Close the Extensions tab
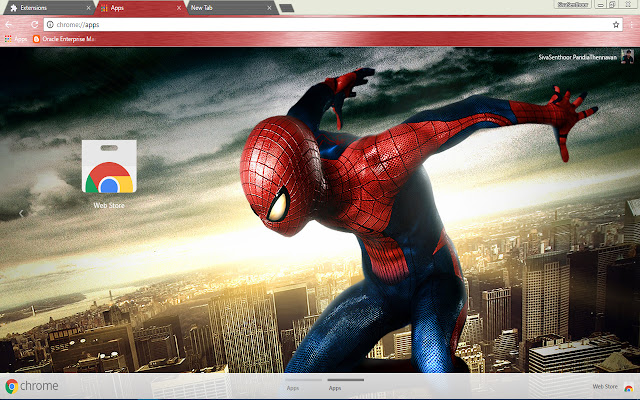Screen dimensions: 640x400 coord(89,8)
